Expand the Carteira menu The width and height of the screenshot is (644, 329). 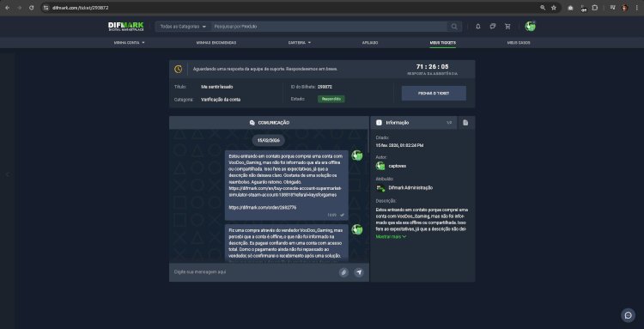click(x=300, y=43)
